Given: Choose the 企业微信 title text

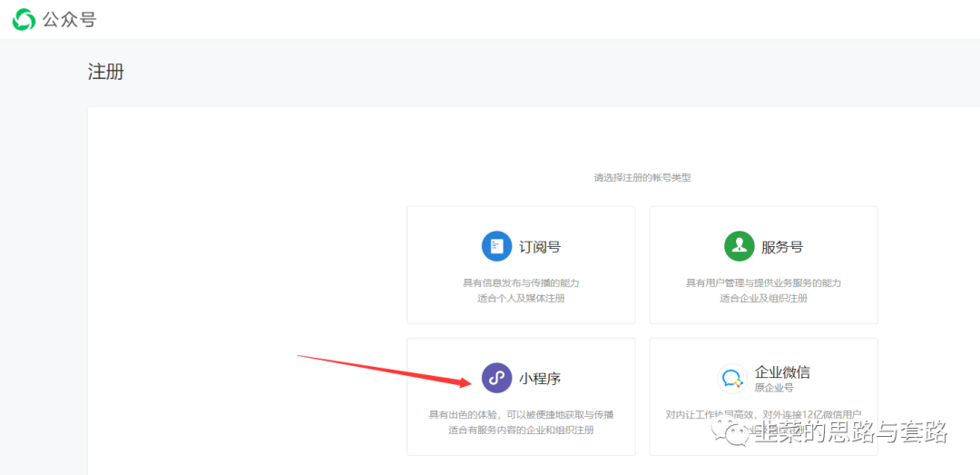Looking at the screenshot, I should click(x=782, y=372).
